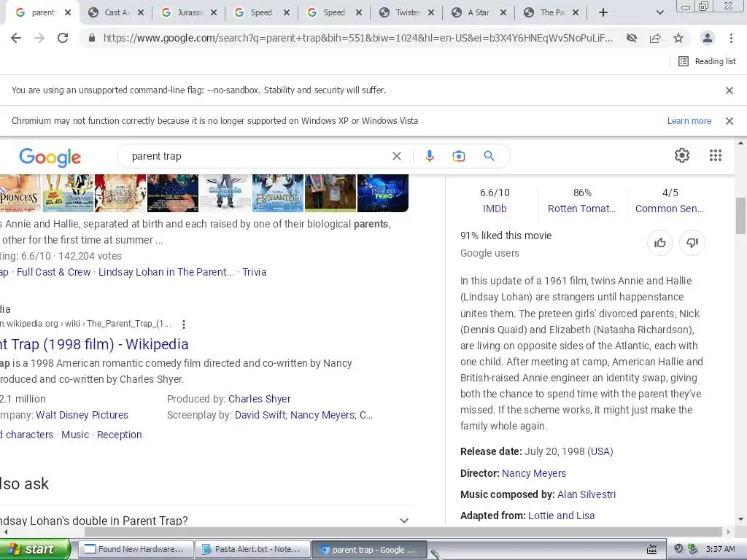Close the active parent trap tab

tap(68, 13)
